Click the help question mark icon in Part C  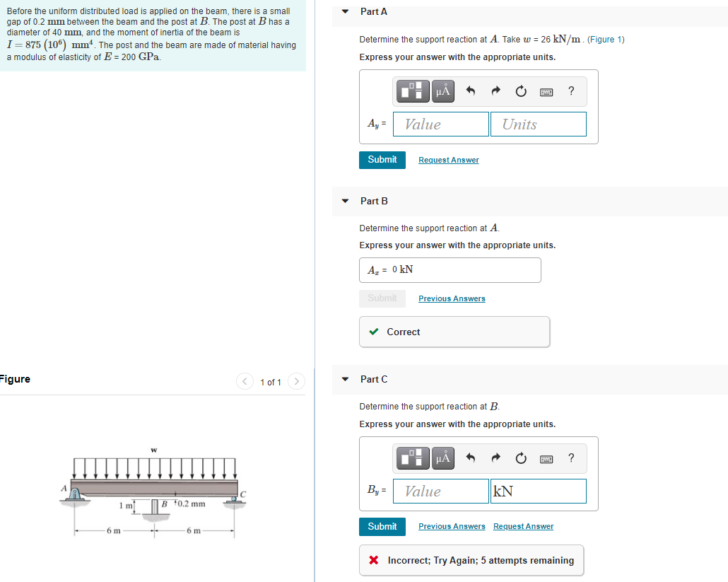pos(571,458)
